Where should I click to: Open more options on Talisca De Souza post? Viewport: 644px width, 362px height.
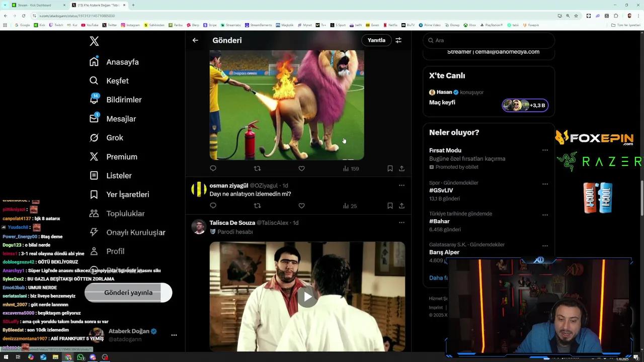(401, 223)
